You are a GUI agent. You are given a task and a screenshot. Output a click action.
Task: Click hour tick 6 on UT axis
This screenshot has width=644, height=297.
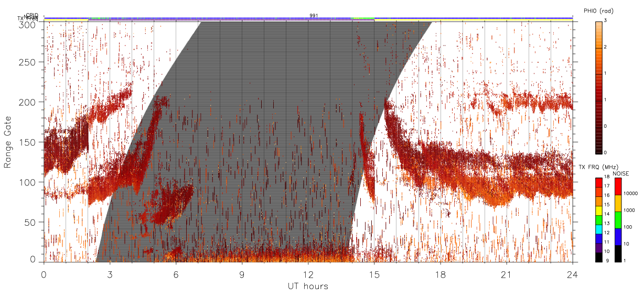coord(176,275)
